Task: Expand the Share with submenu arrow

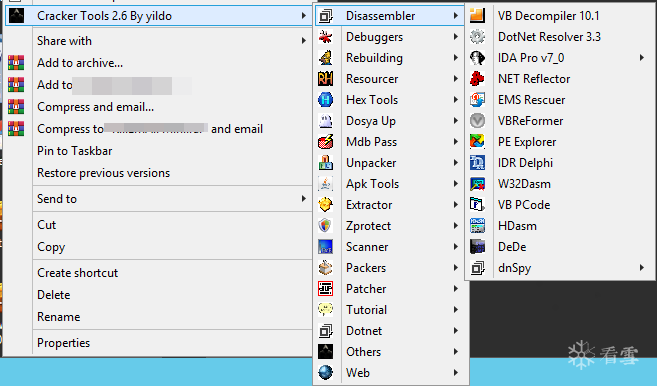Action: (x=303, y=41)
